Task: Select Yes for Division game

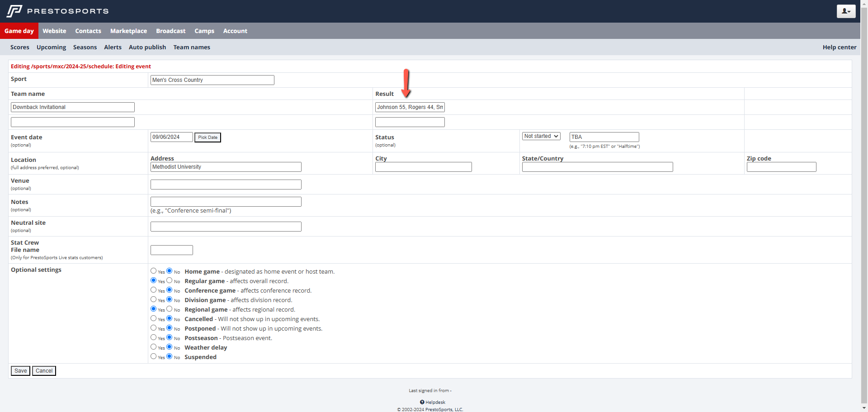Action: [x=154, y=299]
